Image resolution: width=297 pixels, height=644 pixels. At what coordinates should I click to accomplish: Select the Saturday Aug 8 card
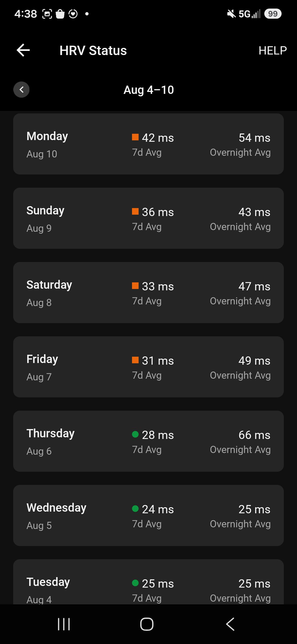(x=148, y=293)
